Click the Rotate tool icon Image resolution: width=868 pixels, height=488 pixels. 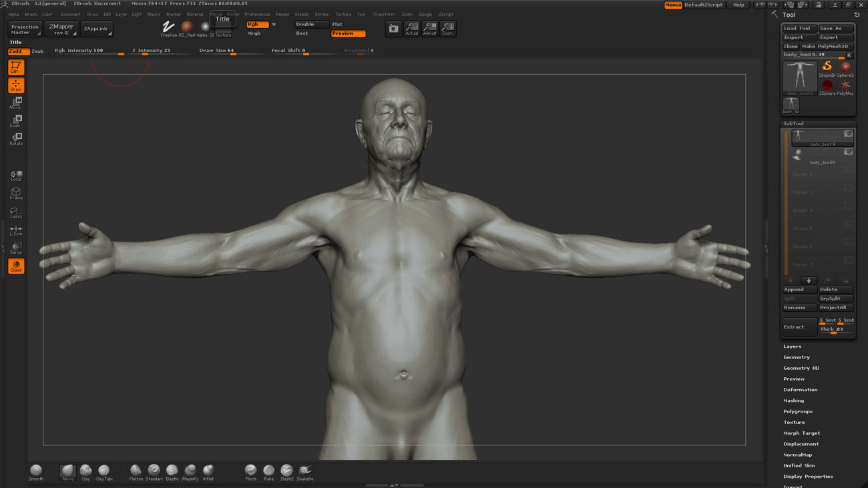16,138
